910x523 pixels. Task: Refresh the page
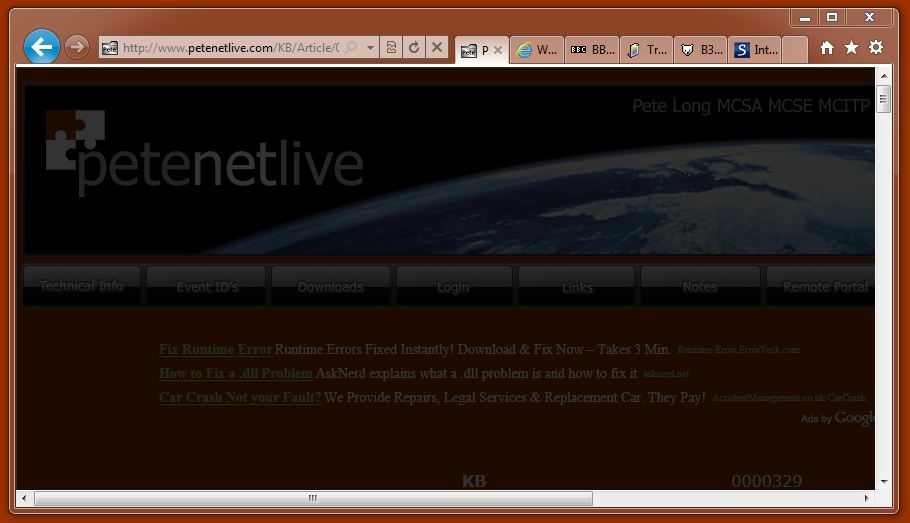414,47
